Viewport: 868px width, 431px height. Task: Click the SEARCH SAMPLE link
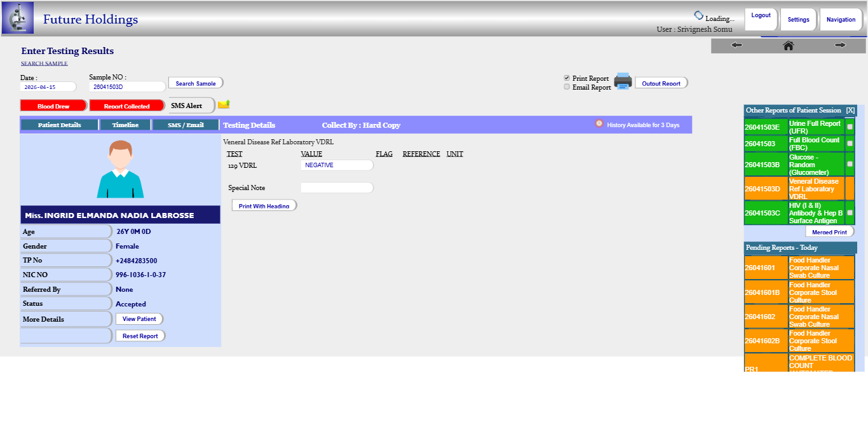pyautogui.click(x=44, y=64)
